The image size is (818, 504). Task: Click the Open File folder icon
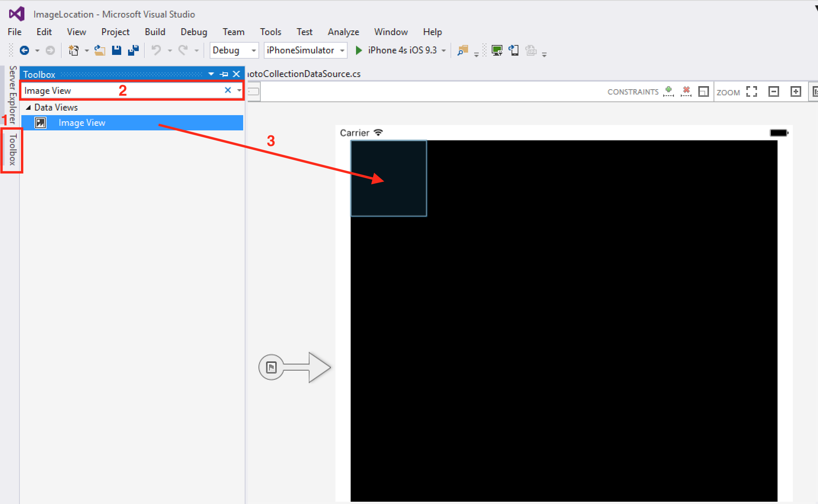pos(100,50)
